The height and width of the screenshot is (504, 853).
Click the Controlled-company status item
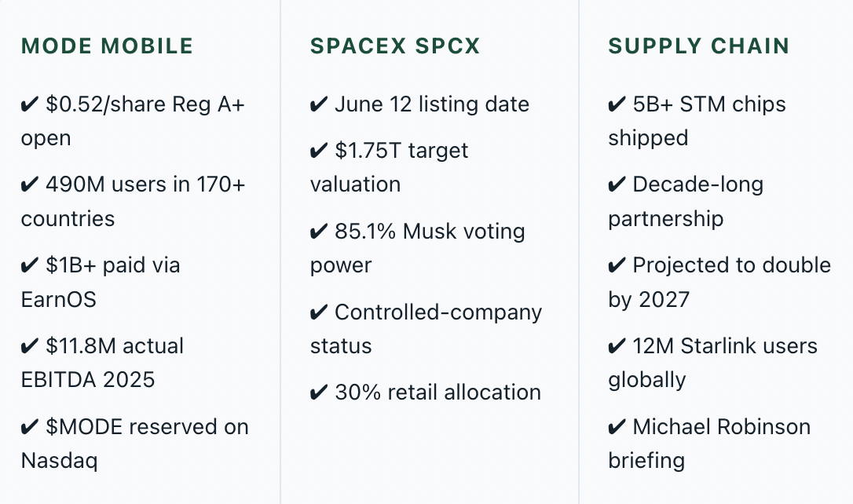point(426,329)
